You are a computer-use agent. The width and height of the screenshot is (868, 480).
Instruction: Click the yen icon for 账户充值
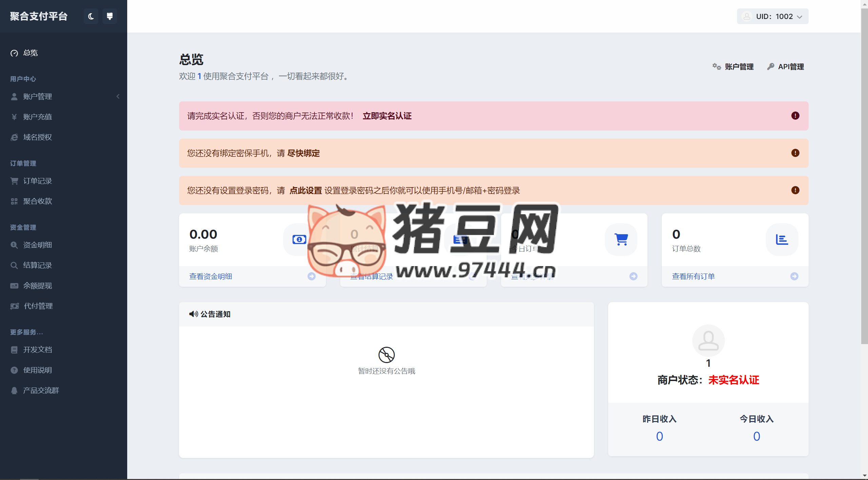14,117
